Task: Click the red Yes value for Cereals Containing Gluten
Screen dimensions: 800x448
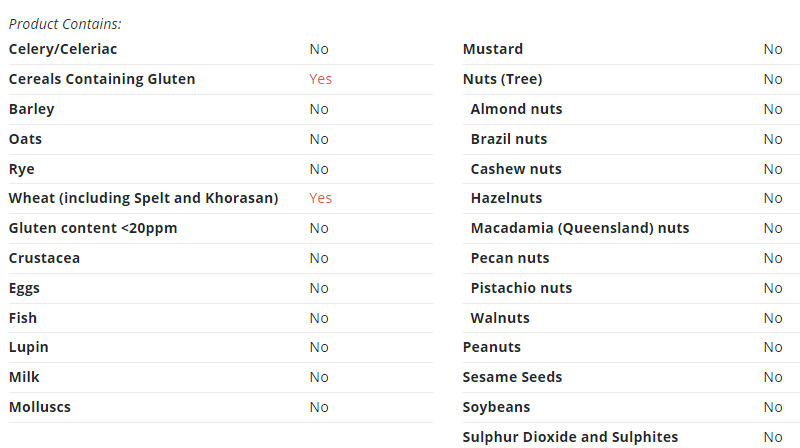Action: [x=320, y=79]
